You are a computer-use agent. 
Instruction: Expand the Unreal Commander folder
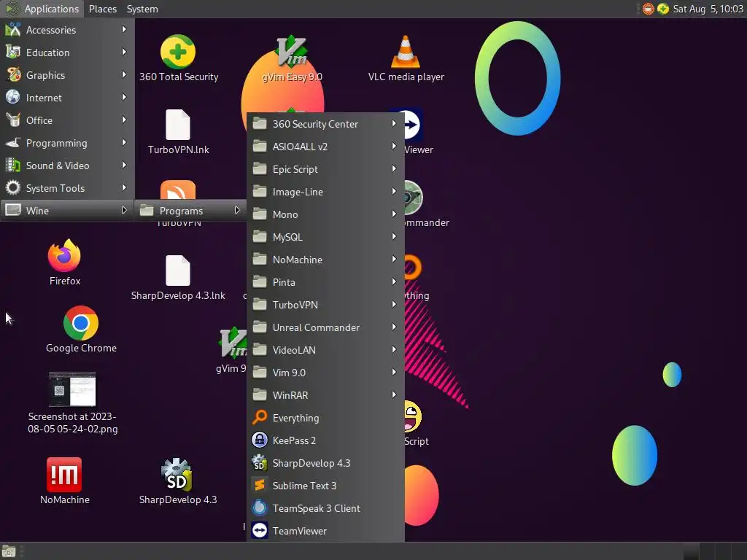pyautogui.click(x=325, y=327)
